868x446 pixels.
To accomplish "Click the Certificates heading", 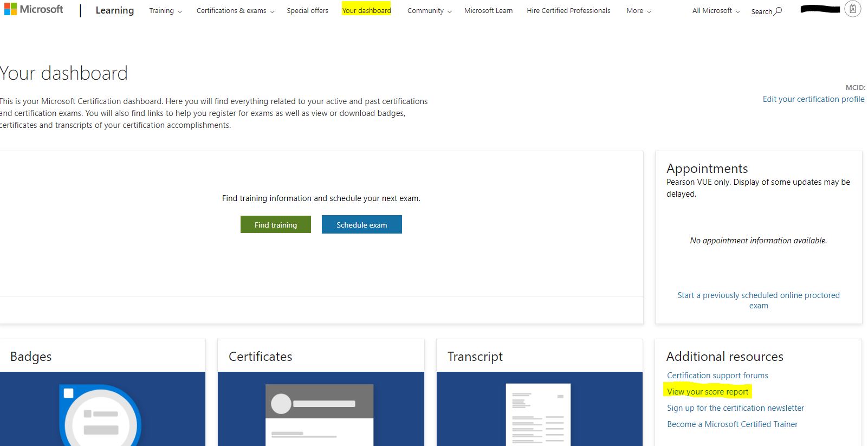I will (260, 357).
